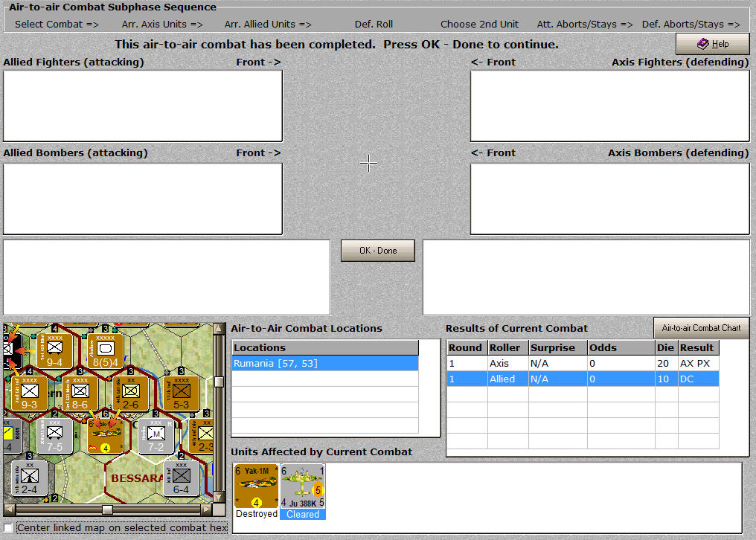The height and width of the screenshot is (540, 756).
Task: Select the 8-6 mechanized counter on map
Action: 80,393
